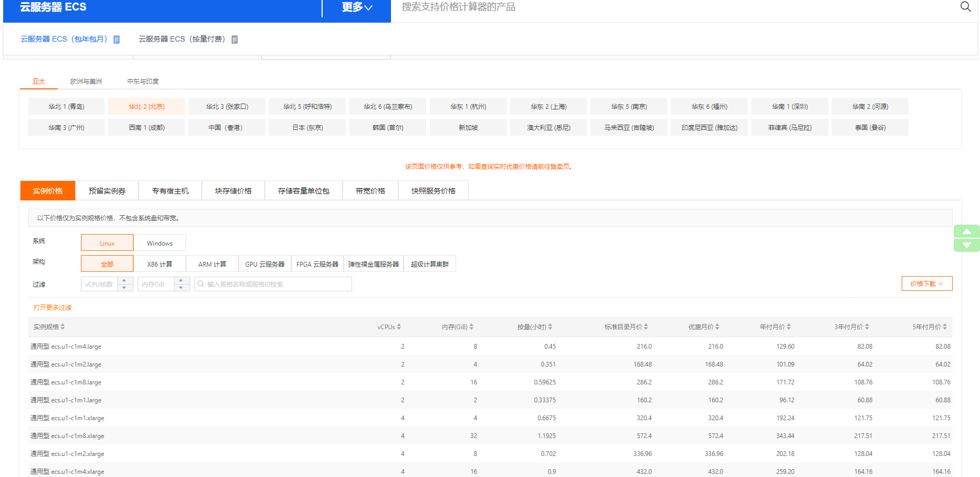Click the 输入规格名称或规格ID检索 search box

tap(273, 284)
